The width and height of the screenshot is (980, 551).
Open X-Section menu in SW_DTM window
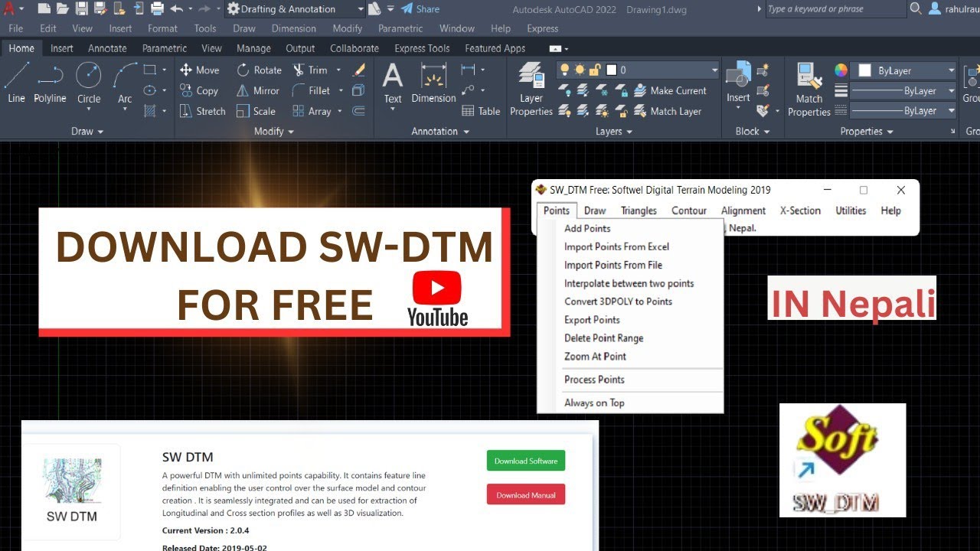pyautogui.click(x=800, y=210)
